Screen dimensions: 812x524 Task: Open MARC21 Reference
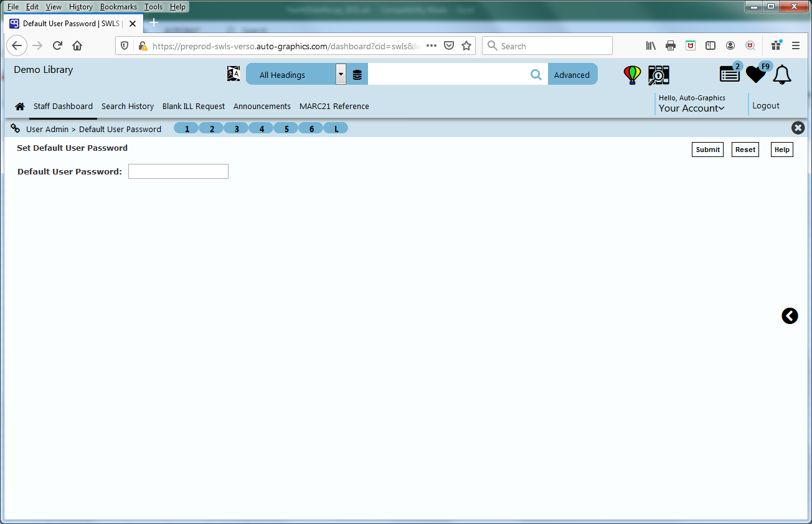[x=334, y=107]
